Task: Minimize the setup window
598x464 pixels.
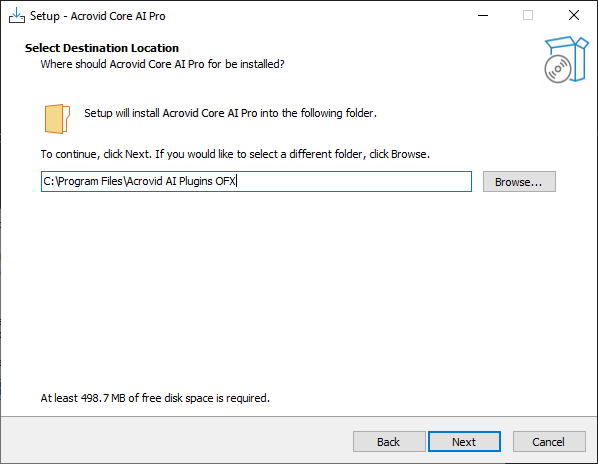Action: pos(483,16)
